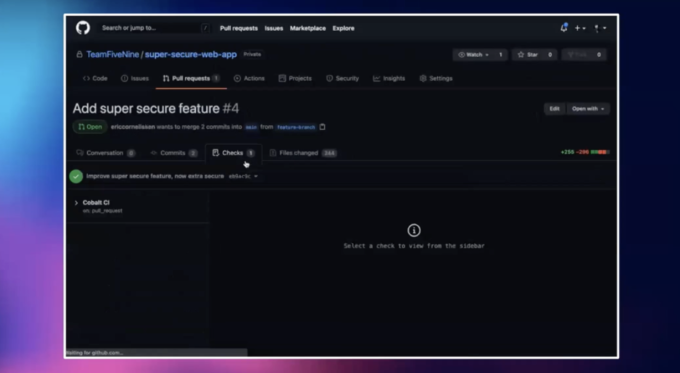Click the commit title 'Improve super secure feature'
Image resolution: width=680 pixels, height=373 pixels.
155,176
